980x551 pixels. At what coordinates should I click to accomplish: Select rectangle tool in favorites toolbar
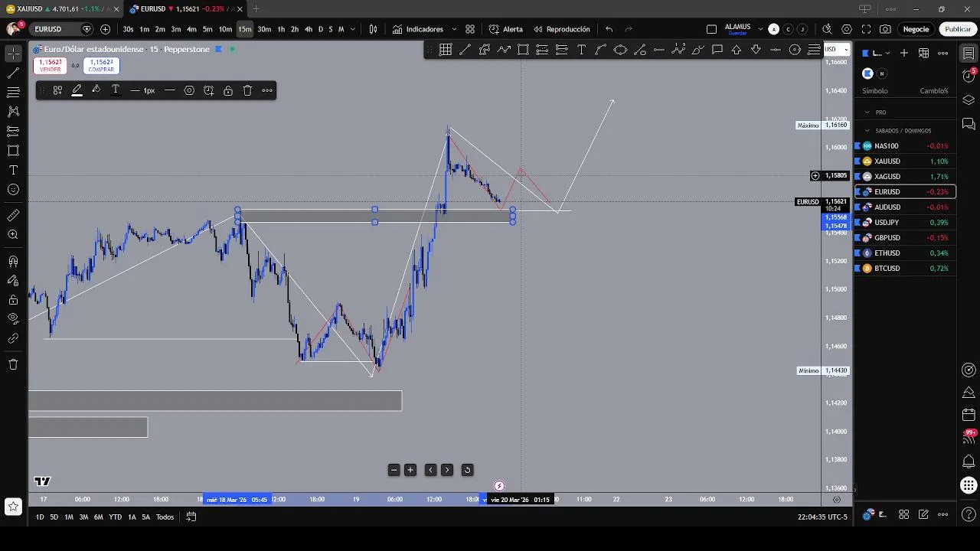[x=523, y=50]
